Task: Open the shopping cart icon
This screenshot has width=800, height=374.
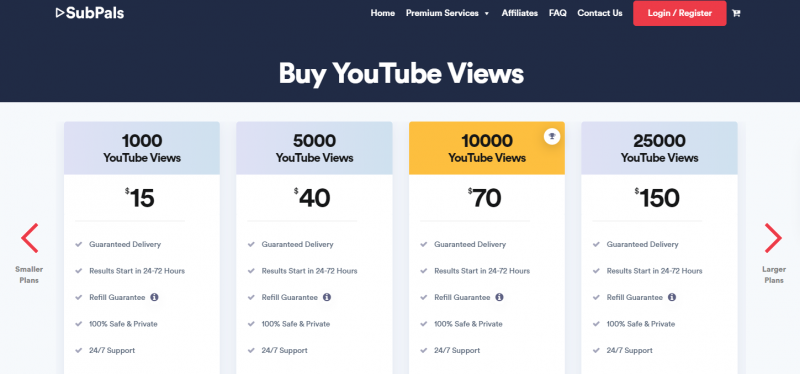Action: pyautogui.click(x=736, y=13)
